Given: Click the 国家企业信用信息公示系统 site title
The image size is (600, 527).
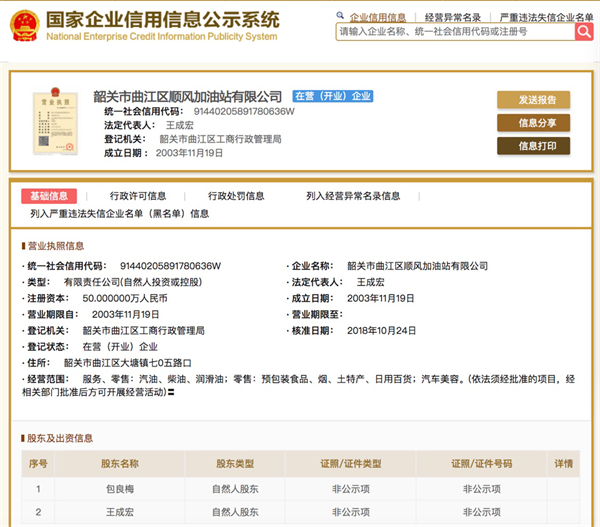Looking at the screenshot, I should click(163, 20).
